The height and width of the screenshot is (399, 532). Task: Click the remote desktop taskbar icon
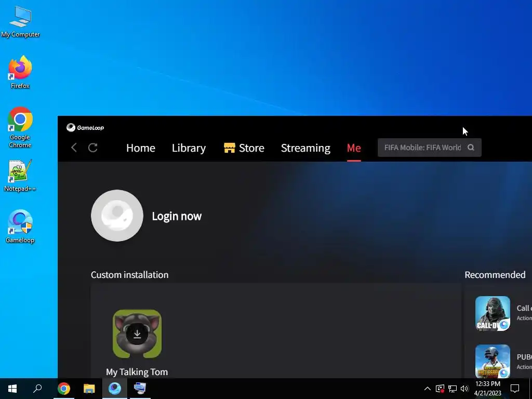140,389
